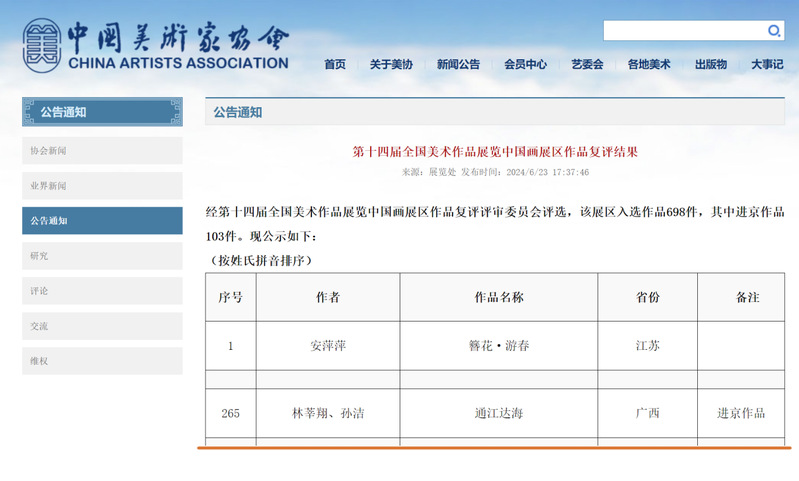Open the 首页 menu item
This screenshot has width=799, height=481.
point(335,64)
